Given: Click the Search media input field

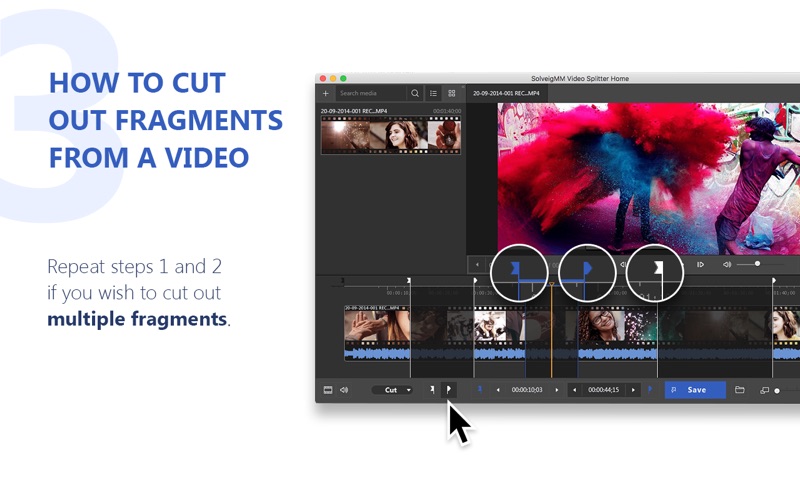Looking at the screenshot, I should (371, 93).
